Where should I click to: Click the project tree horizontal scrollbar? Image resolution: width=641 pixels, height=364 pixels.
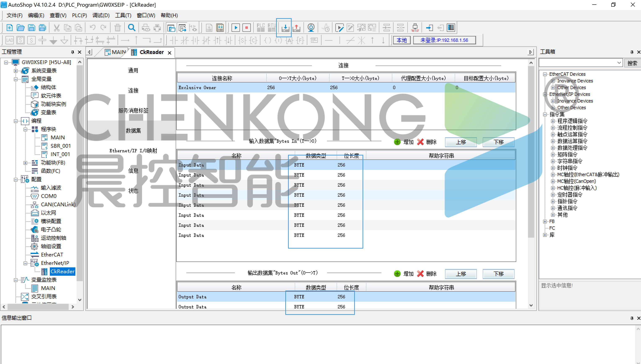click(38, 307)
